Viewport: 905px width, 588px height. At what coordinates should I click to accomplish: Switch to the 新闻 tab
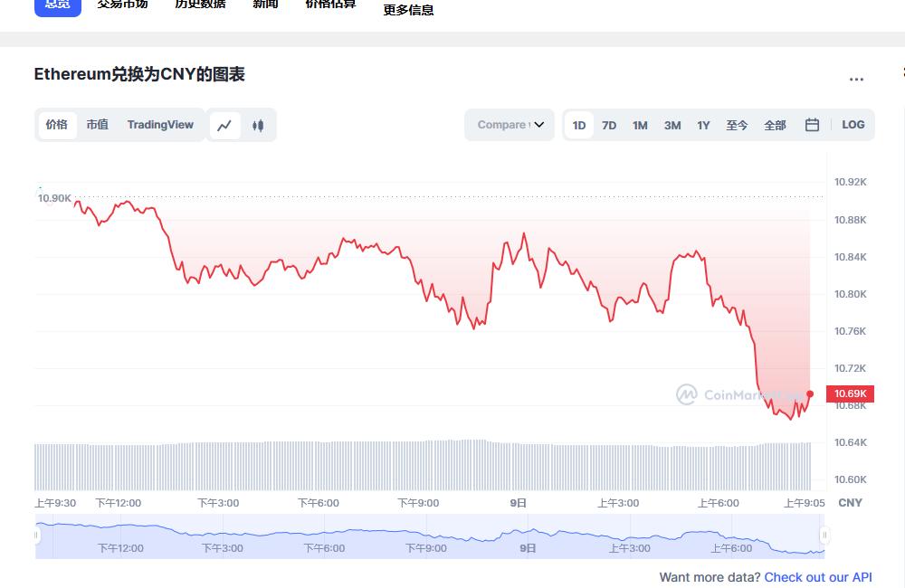(265, 5)
